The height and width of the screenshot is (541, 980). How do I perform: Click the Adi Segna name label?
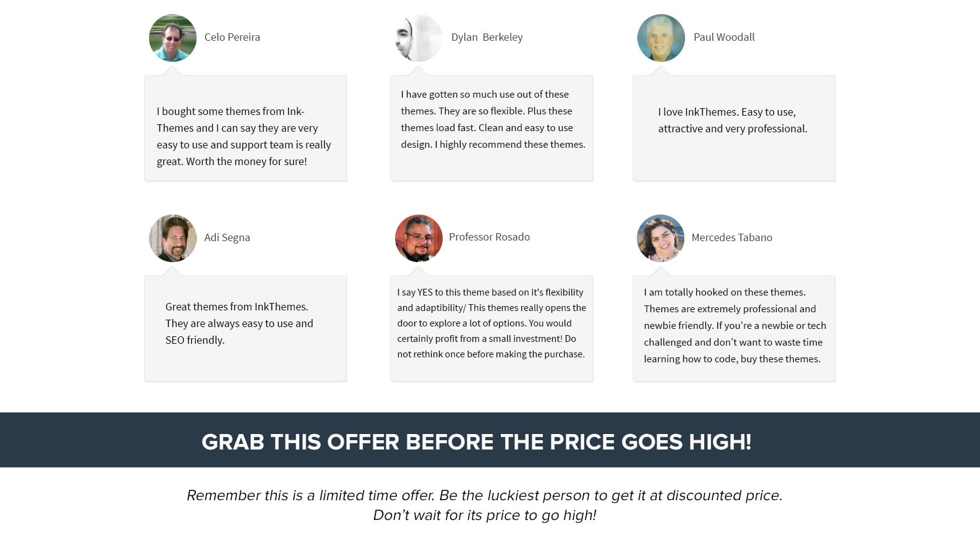pyautogui.click(x=227, y=237)
